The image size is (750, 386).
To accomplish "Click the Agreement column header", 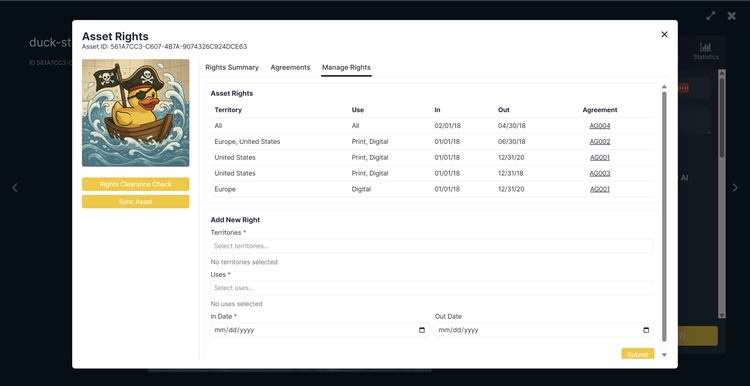I will pos(600,110).
